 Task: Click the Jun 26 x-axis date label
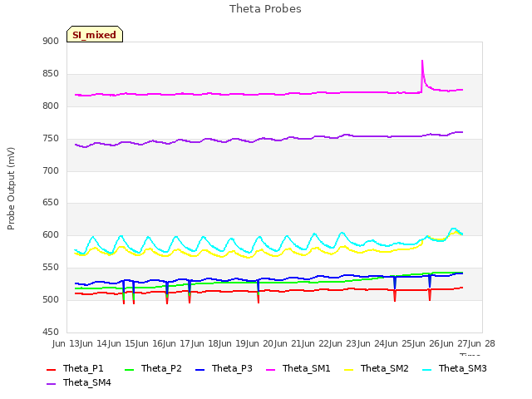tap(427, 343)
